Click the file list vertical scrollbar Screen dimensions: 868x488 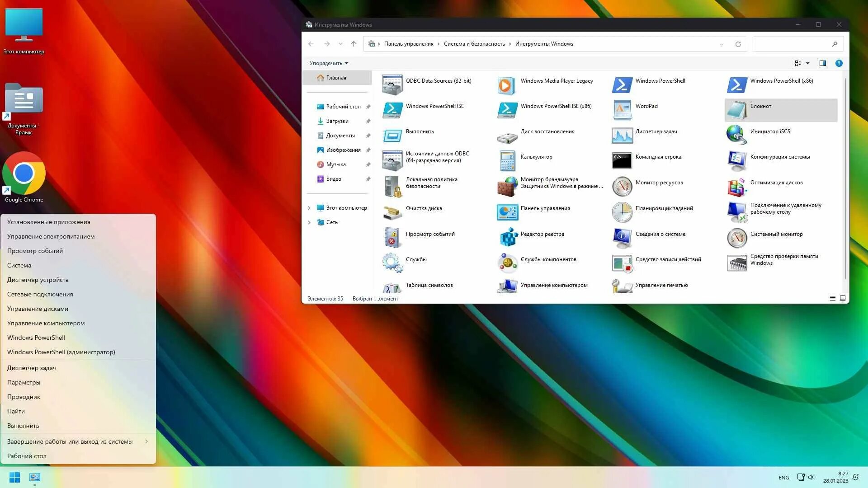pyautogui.click(x=845, y=178)
